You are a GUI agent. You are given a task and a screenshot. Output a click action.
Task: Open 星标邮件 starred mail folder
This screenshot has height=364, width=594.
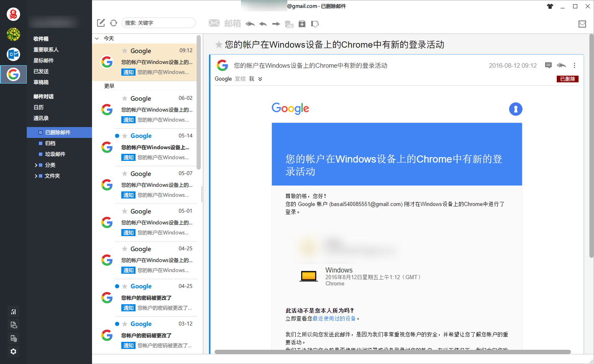44,61
